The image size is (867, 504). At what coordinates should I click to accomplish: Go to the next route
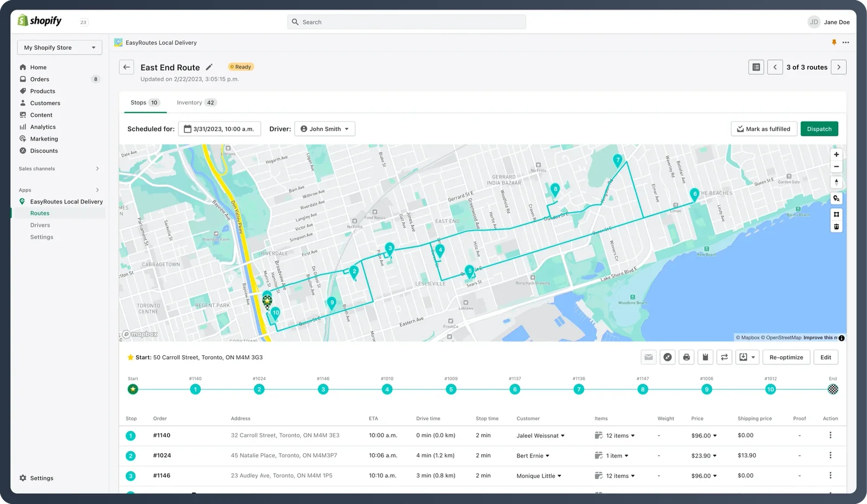tap(839, 67)
